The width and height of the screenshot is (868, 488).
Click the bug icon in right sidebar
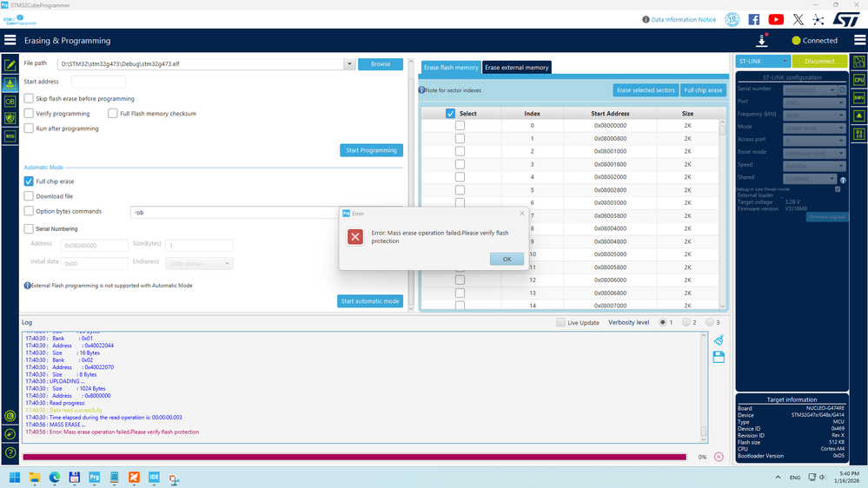[859, 115]
